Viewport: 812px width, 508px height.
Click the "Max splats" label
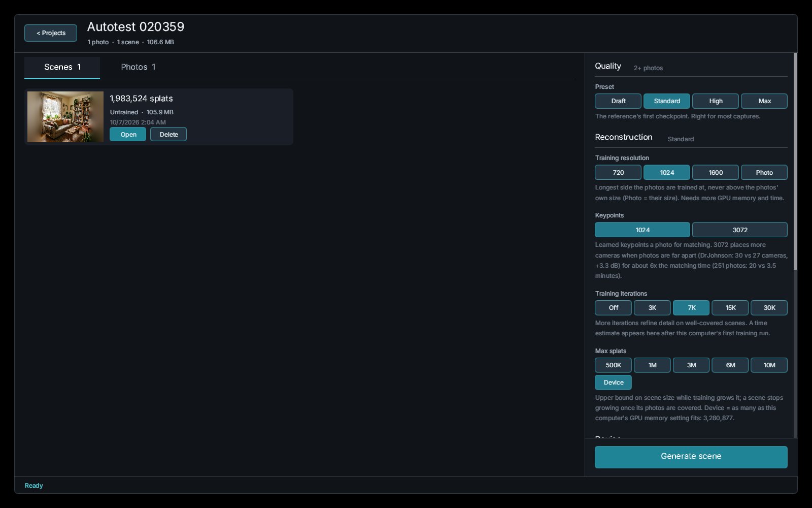(x=611, y=351)
